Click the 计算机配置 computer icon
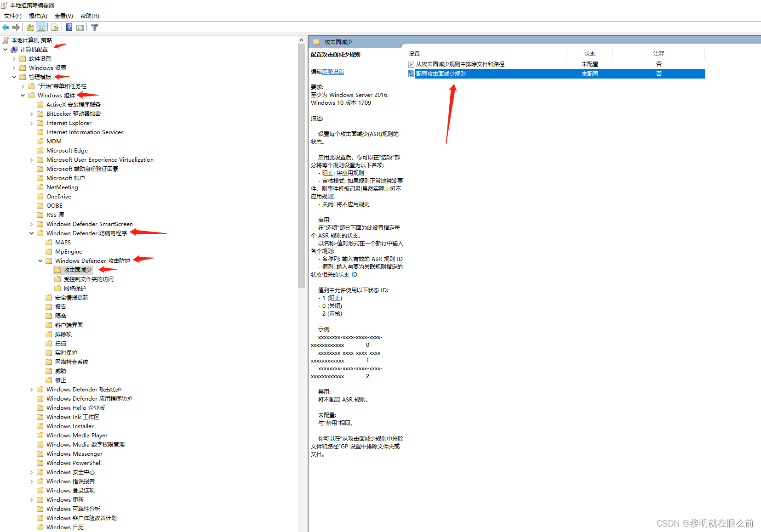The width and height of the screenshot is (761, 532). pyautogui.click(x=14, y=50)
